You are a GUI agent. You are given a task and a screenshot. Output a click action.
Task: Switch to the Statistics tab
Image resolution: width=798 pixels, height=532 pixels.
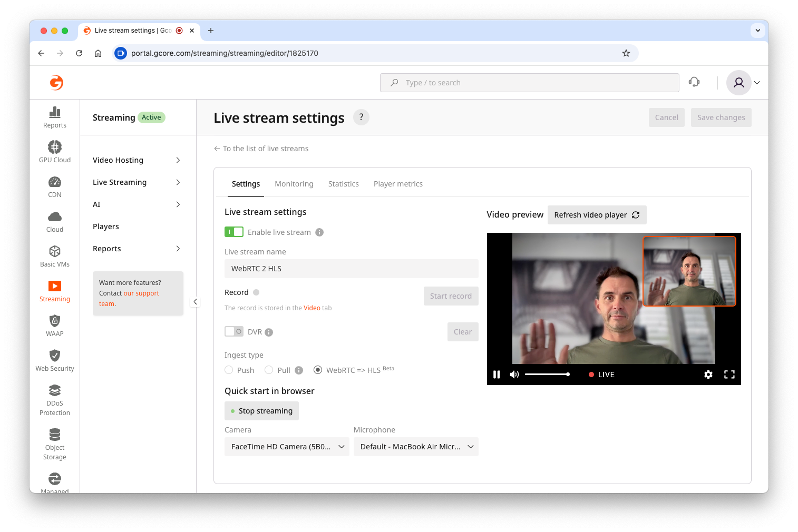point(344,184)
